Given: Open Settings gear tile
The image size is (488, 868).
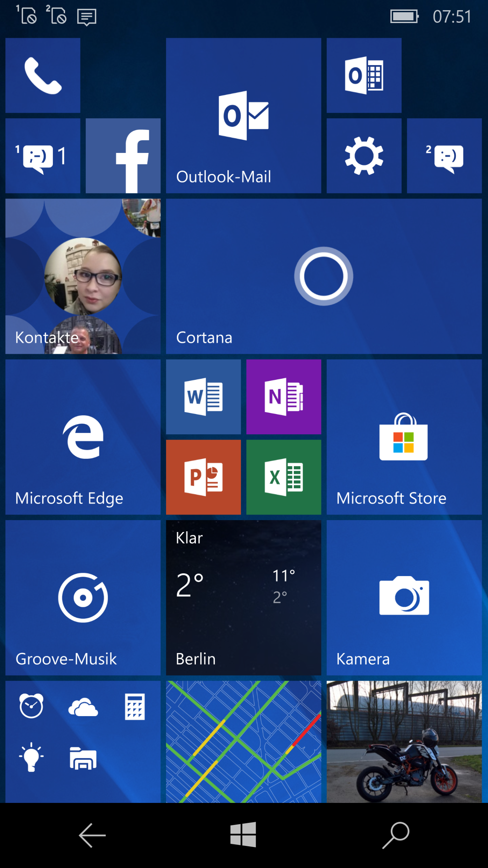Looking at the screenshot, I should [364, 156].
